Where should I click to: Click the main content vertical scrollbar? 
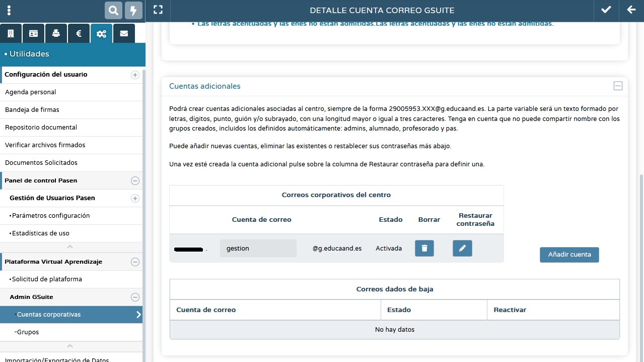(641, 267)
